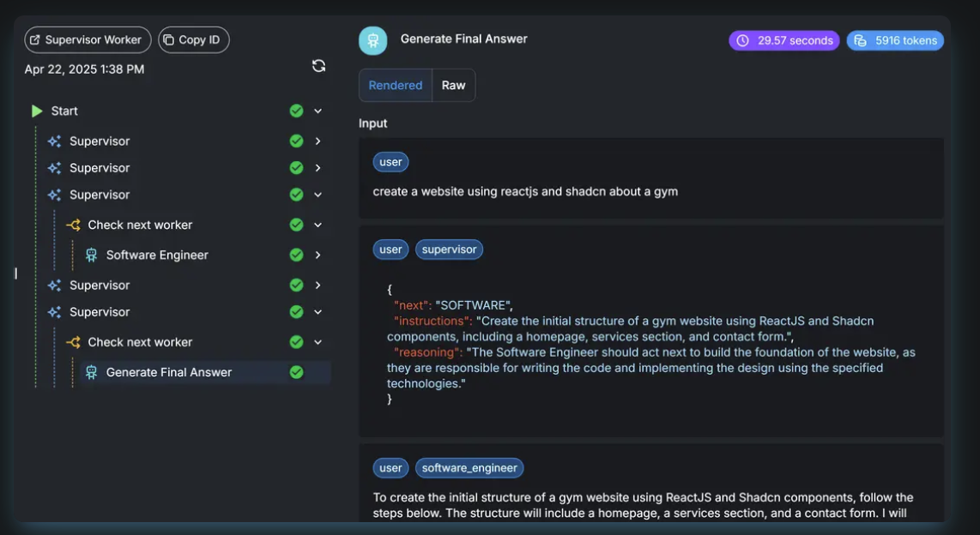Click the sparkle icon of the first Supervisor

pos(55,141)
